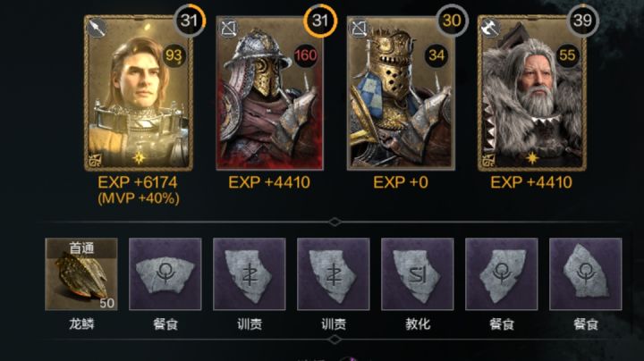Open the red-background masked knight card
The image size is (644, 361).
pos(270,93)
